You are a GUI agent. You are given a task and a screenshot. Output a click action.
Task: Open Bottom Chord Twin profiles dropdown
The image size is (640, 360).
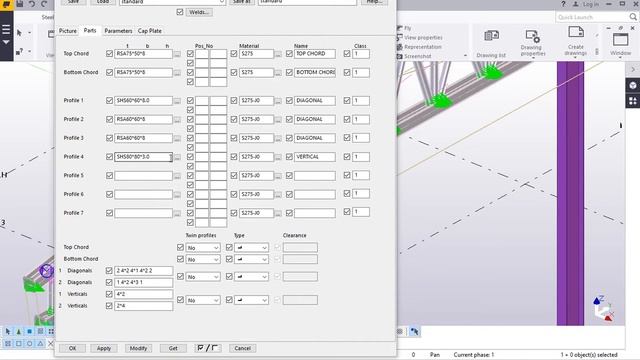pyautogui.click(x=203, y=260)
